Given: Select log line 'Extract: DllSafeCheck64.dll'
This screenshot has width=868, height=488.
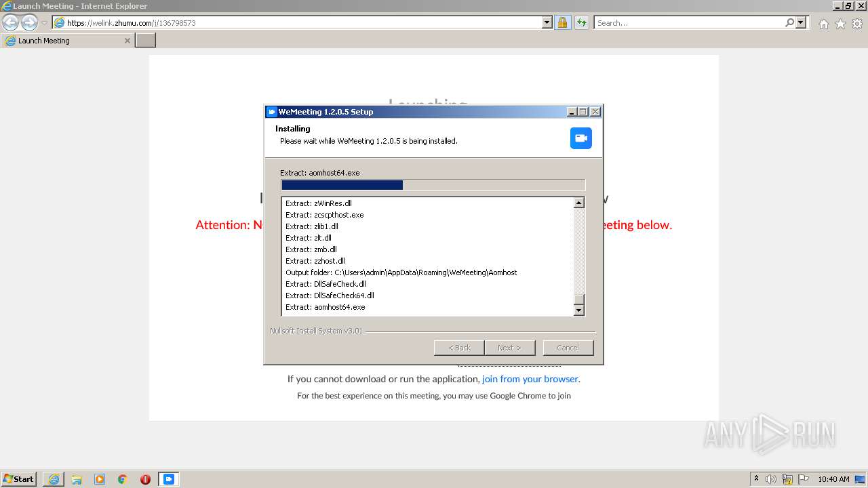Looking at the screenshot, I should pos(330,296).
